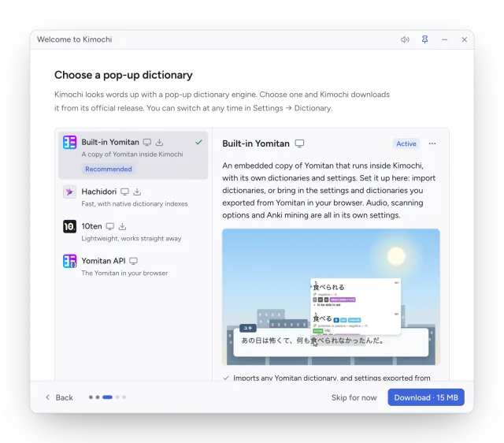Minimize the Welcome to Kimochi window
This screenshot has height=443, width=504.
[444, 39]
